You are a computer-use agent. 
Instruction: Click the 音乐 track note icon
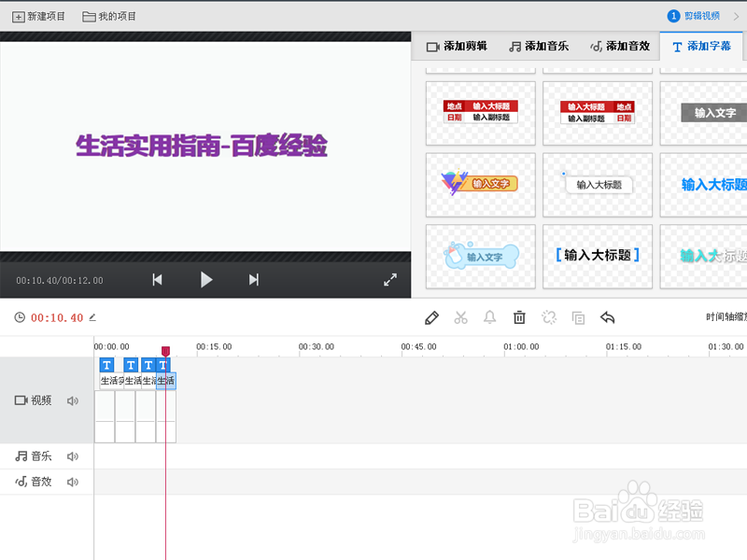(x=21, y=456)
